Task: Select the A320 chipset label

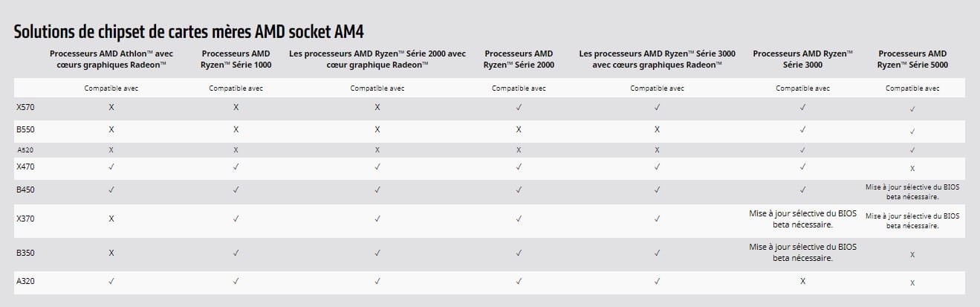Action: coord(25,281)
